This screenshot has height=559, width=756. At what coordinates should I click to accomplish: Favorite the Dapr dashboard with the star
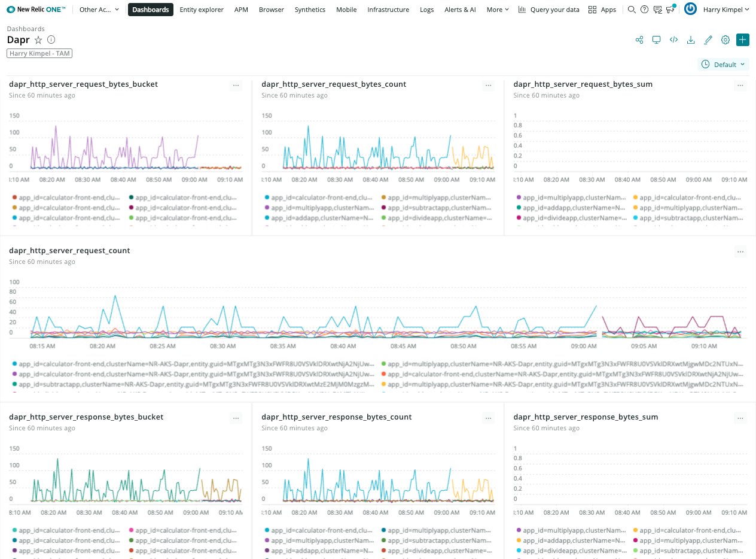[38, 40]
